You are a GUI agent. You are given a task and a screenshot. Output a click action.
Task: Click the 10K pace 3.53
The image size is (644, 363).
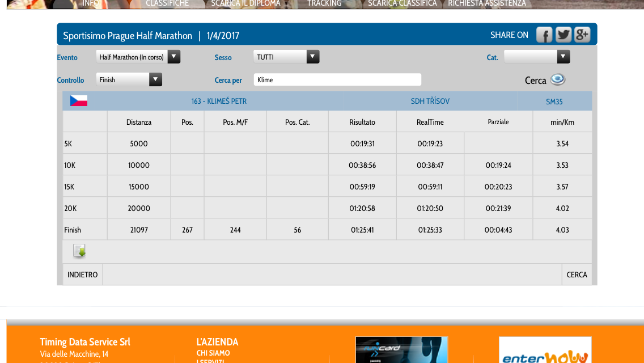tap(562, 165)
